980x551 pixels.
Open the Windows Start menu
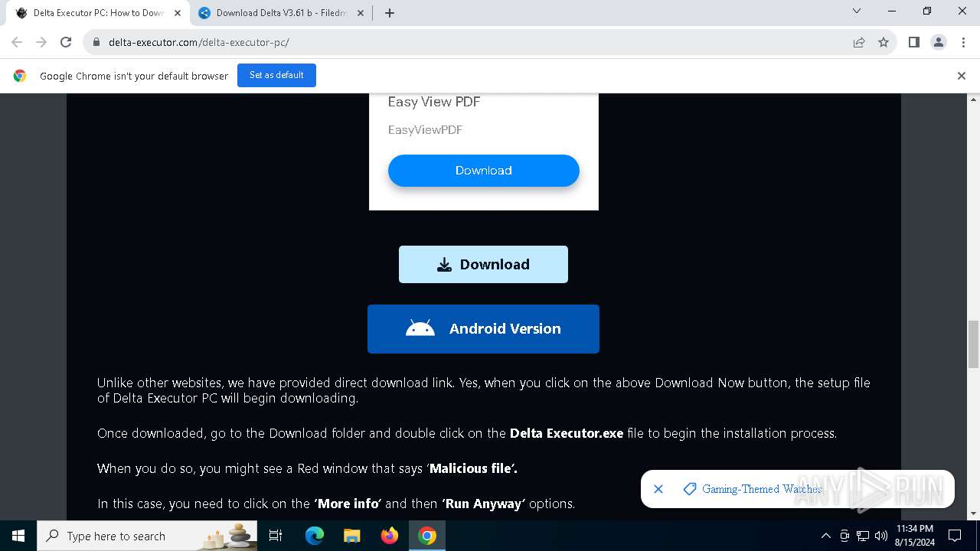[x=18, y=536]
